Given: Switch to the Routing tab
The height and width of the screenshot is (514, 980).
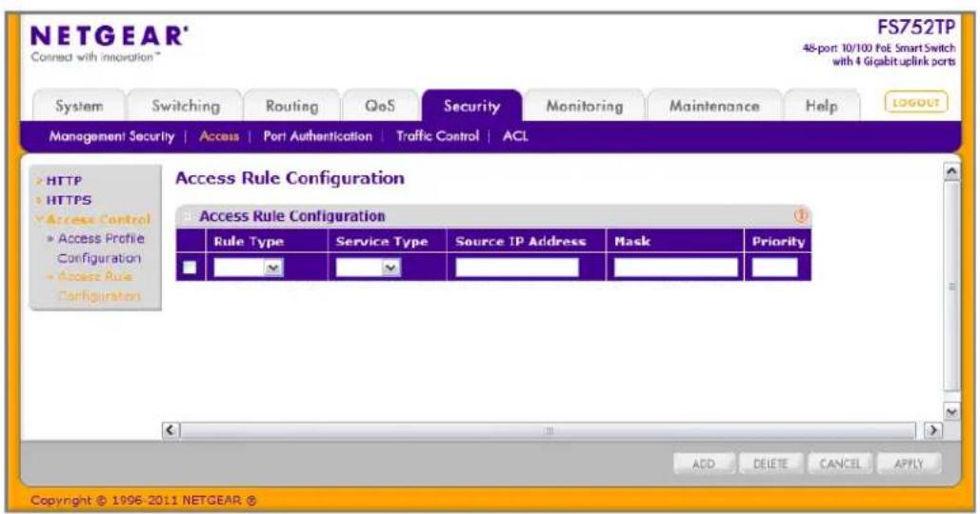Looking at the screenshot, I should point(291,107).
